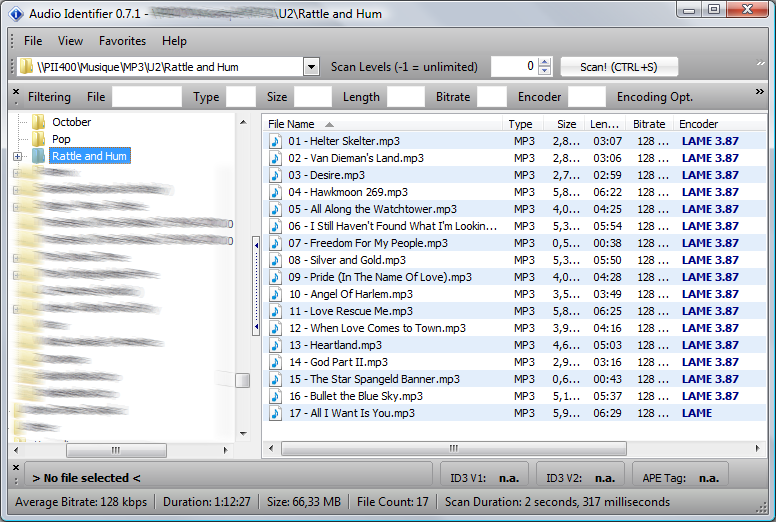Click the Audio Identifier app icon in title bar
This screenshot has height=522, width=776.
[16, 14]
